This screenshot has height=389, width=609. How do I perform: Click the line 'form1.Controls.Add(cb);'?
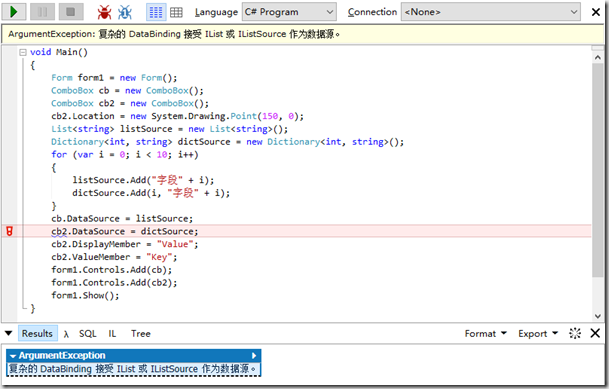tap(111, 270)
